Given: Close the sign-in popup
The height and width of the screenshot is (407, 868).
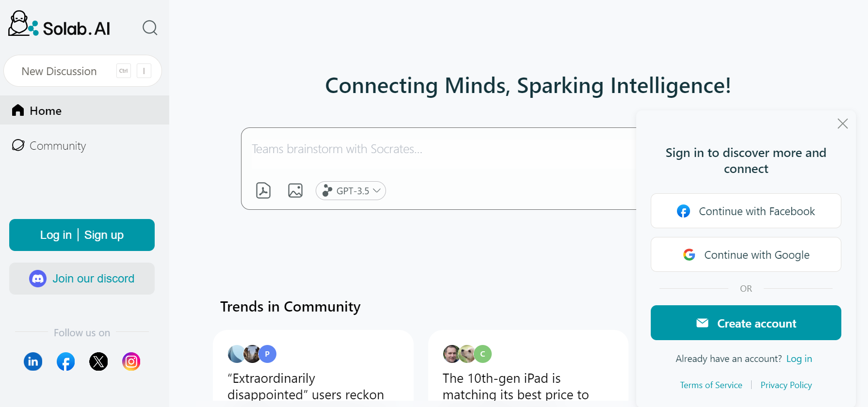Looking at the screenshot, I should click(x=842, y=124).
